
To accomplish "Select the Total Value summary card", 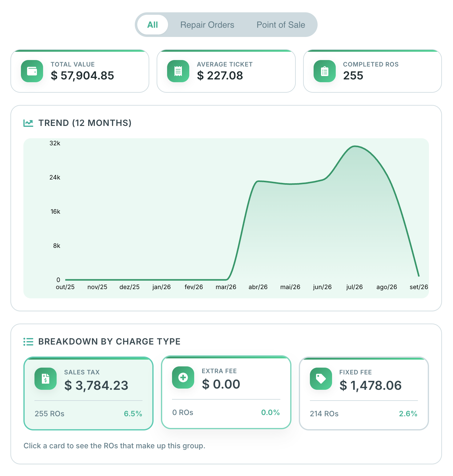I will coord(80,71).
